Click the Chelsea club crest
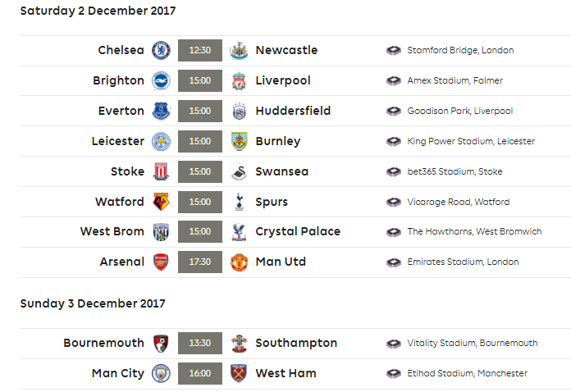 coord(161,50)
